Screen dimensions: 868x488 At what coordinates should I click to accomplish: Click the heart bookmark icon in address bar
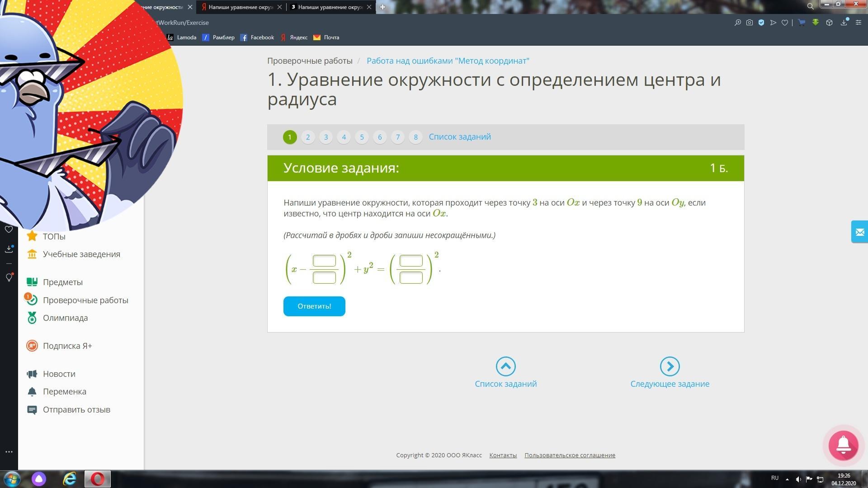pos(785,23)
